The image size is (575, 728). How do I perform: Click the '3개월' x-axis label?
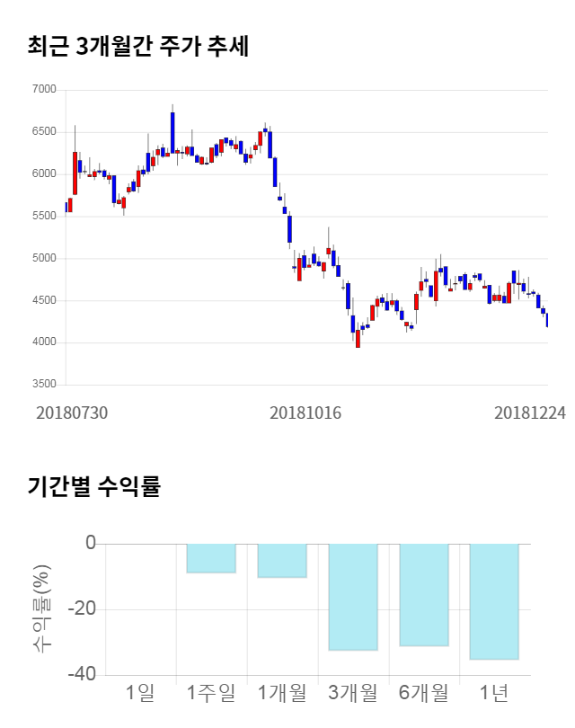pos(353,693)
